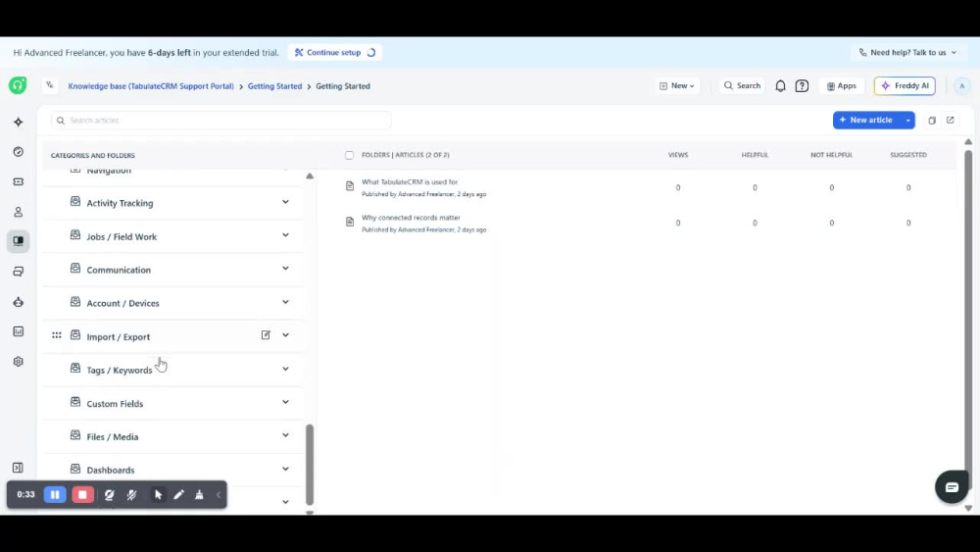Open the Apps button
This screenshot has height=552, width=980.
tap(841, 85)
